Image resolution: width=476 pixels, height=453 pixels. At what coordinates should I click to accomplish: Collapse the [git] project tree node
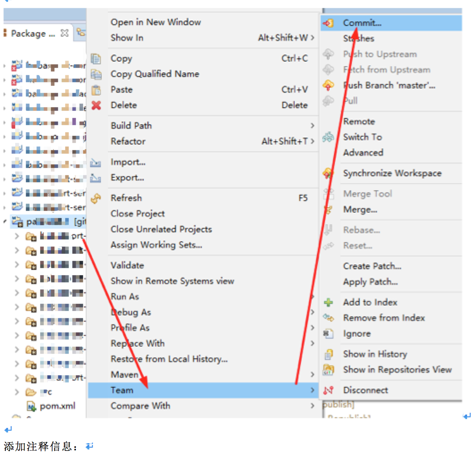(5, 222)
